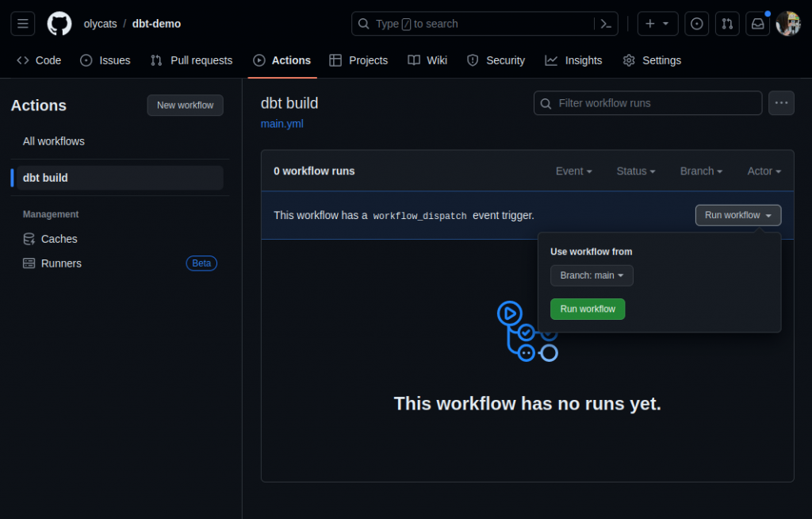The height and width of the screenshot is (519, 812).
Task: Click the Runners server icon
Action: point(29,263)
